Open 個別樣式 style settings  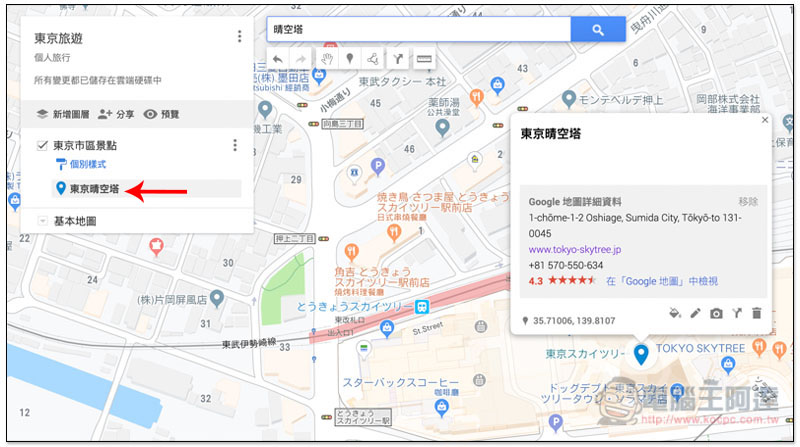(81, 164)
